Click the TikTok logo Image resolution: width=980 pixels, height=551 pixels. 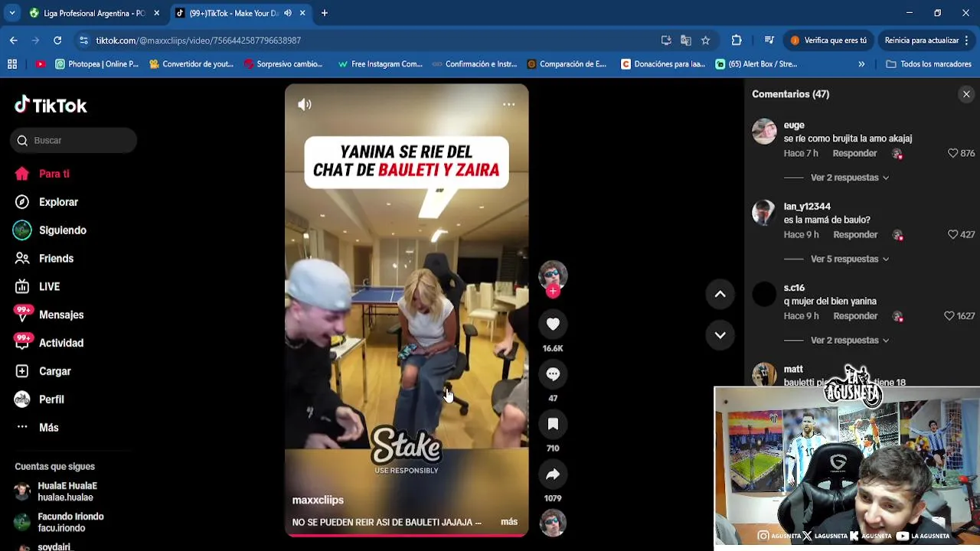pyautogui.click(x=51, y=105)
